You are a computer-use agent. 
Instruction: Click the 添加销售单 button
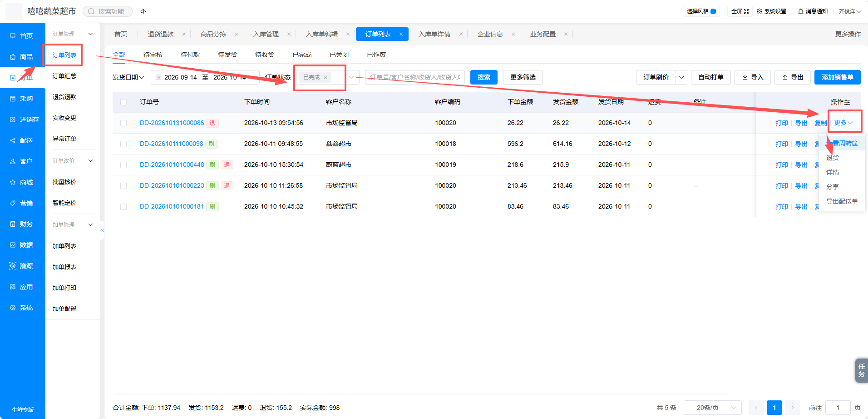pyautogui.click(x=837, y=77)
